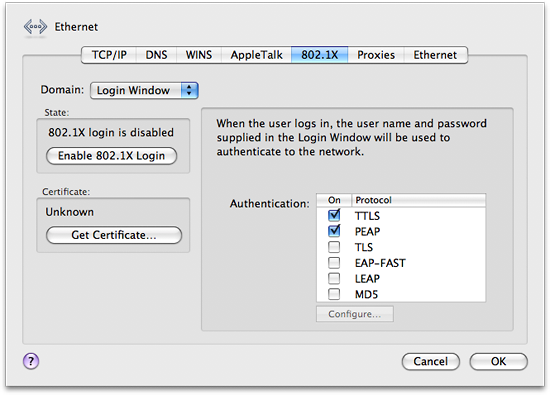550x395 pixels.
Task: Click the 'Unknown' certificate status text
Action: 69,212
